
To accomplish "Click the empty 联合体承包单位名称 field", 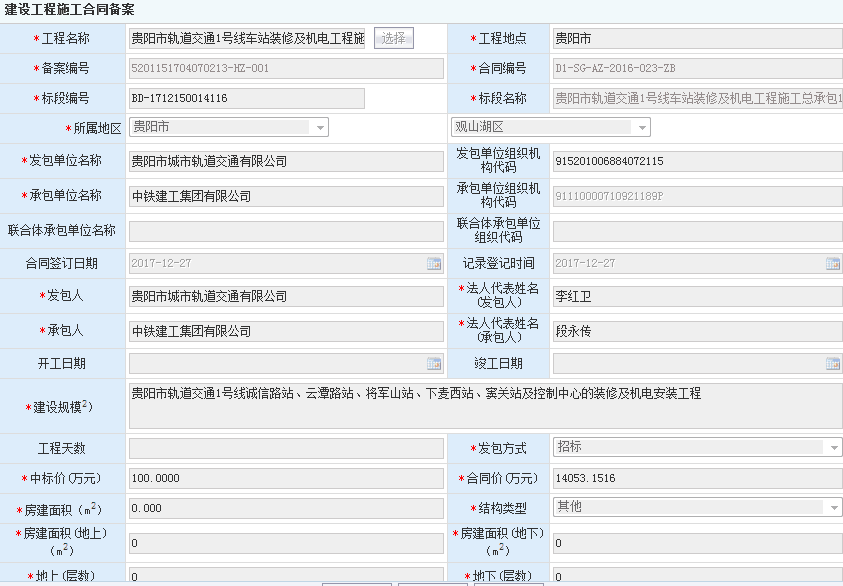I will pos(286,231).
